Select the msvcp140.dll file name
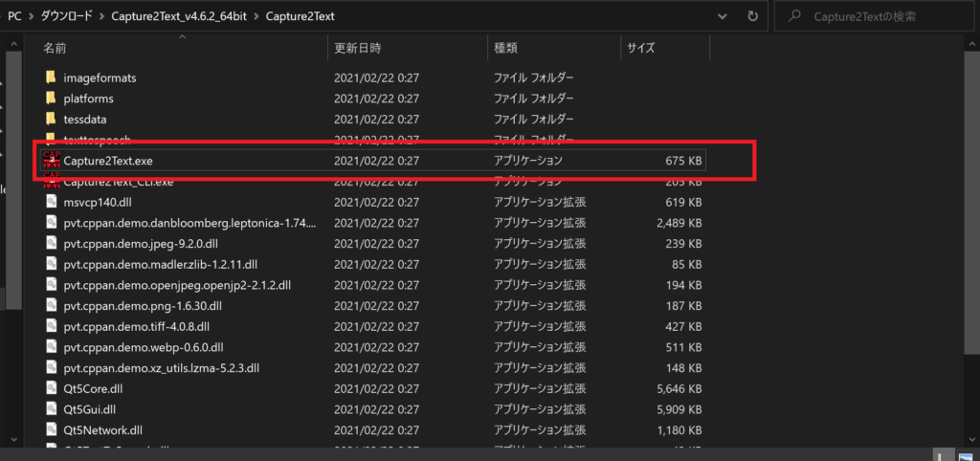Screen dimensions: 980x461 (98, 202)
